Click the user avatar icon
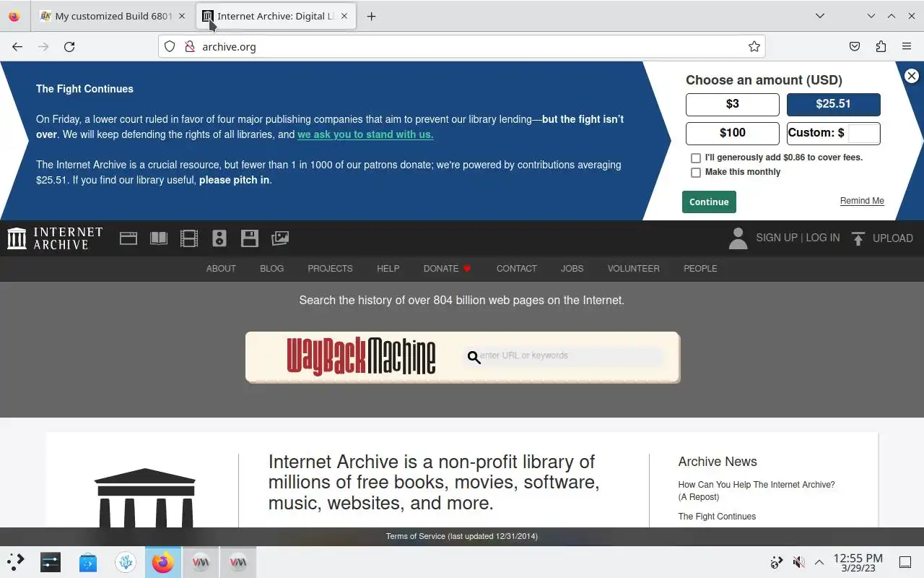 tap(738, 238)
